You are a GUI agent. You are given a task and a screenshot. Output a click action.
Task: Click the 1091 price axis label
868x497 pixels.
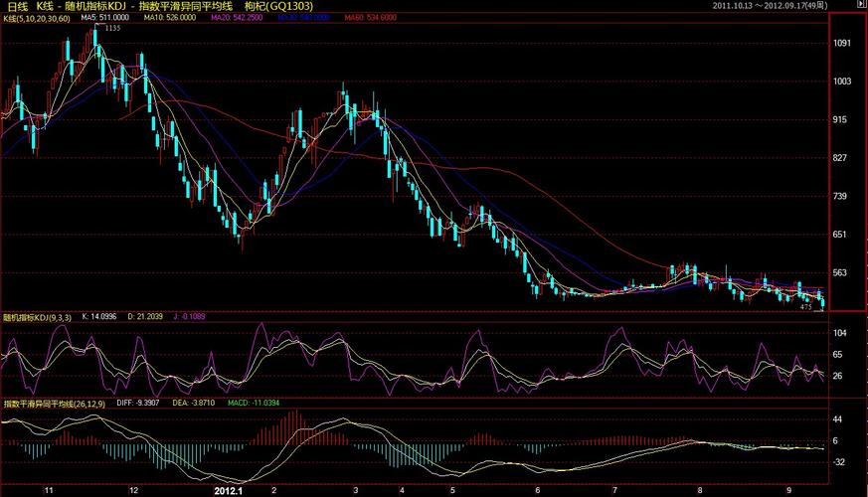(x=843, y=44)
